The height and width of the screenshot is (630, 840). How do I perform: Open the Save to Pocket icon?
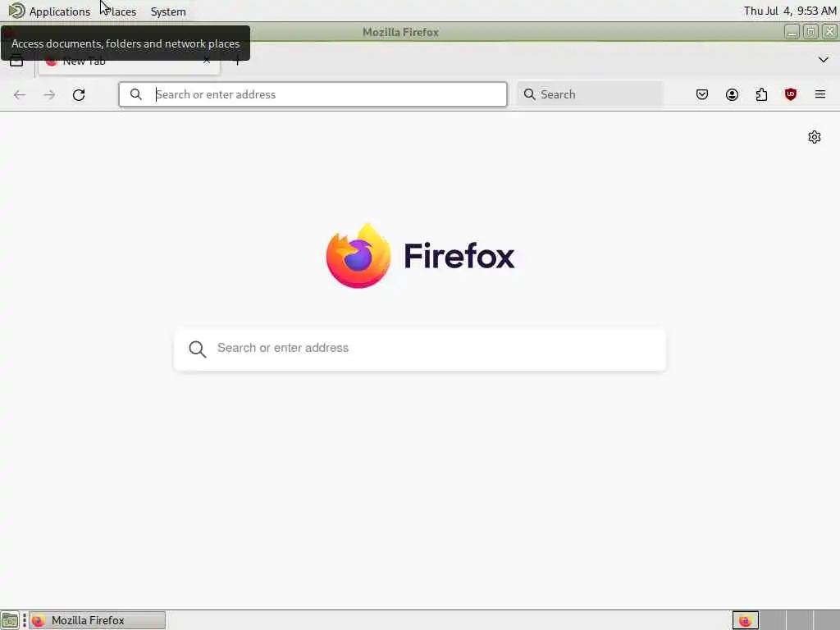pyautogui.click(x=702, y=95)
